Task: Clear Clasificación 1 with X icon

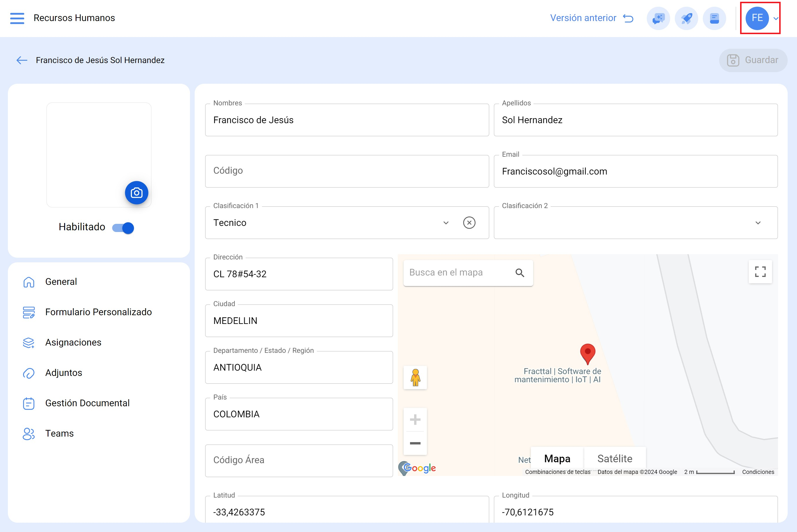Action: [x=469, y=223]
